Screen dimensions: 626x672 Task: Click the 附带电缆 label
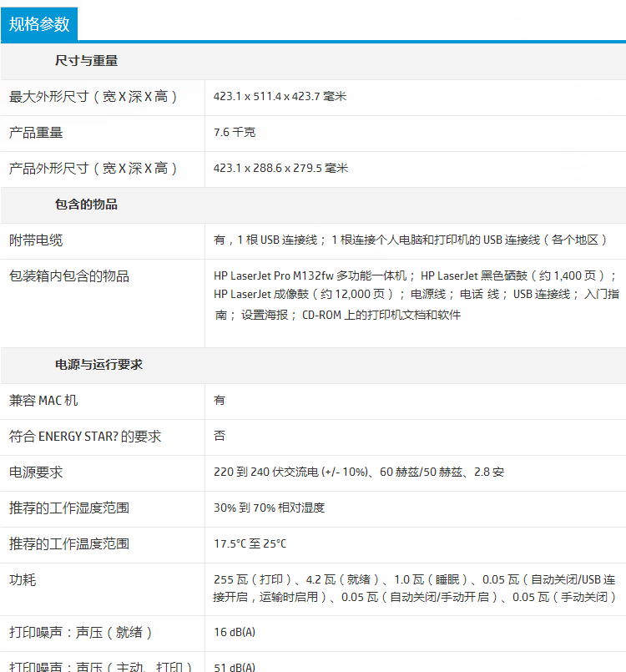tap(36, 240)
